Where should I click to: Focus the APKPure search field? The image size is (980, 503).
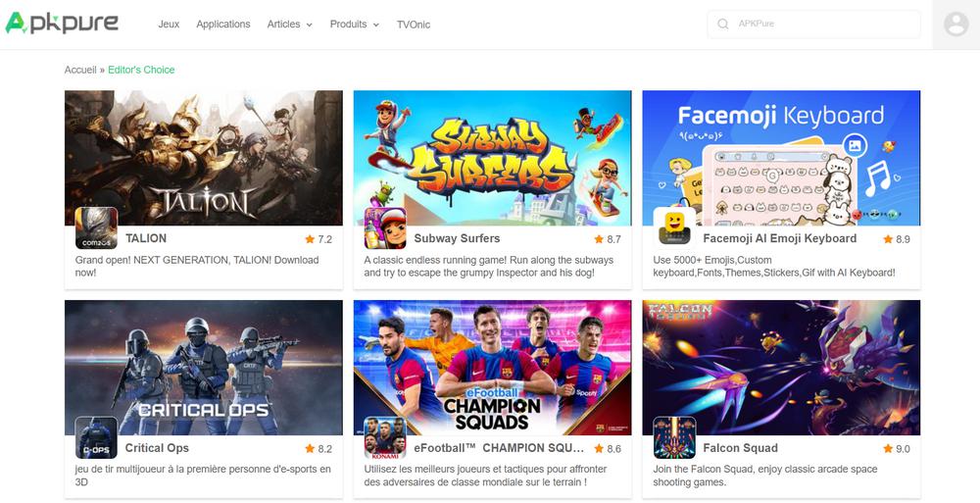pos(823,25)
